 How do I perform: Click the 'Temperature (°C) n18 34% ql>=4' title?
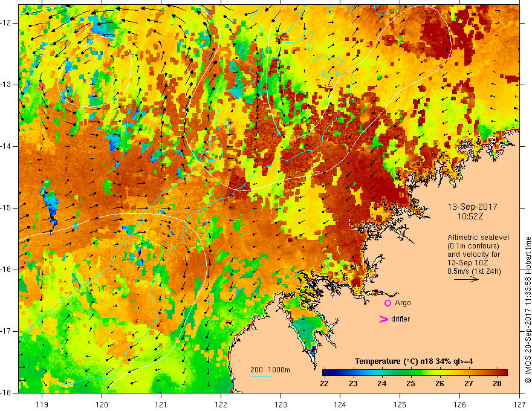coord(414,361)
